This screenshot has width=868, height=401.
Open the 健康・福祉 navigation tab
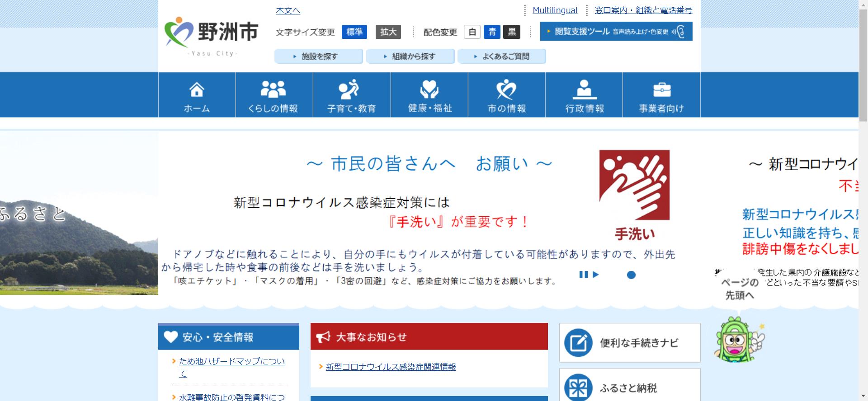coord(429,95)
